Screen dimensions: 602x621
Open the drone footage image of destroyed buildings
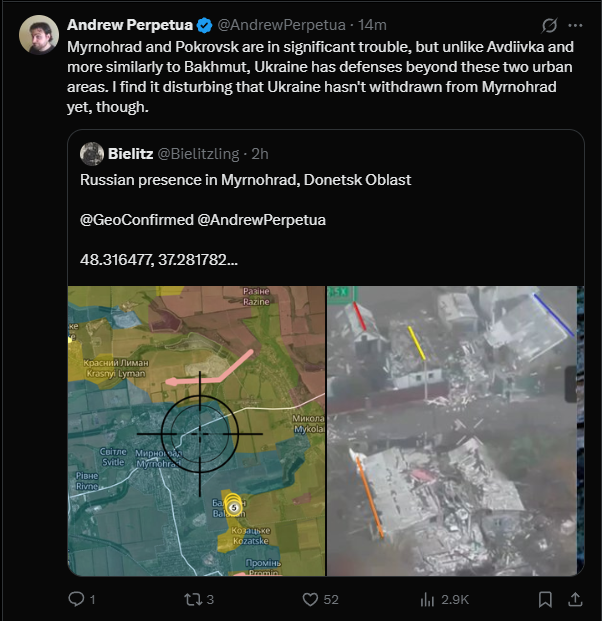[453, 430]
